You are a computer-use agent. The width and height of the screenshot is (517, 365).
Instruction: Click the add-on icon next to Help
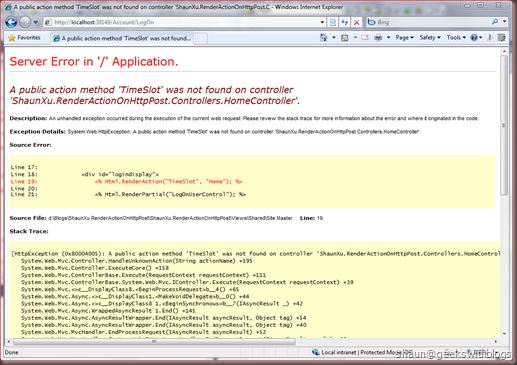tap(490, 38)
